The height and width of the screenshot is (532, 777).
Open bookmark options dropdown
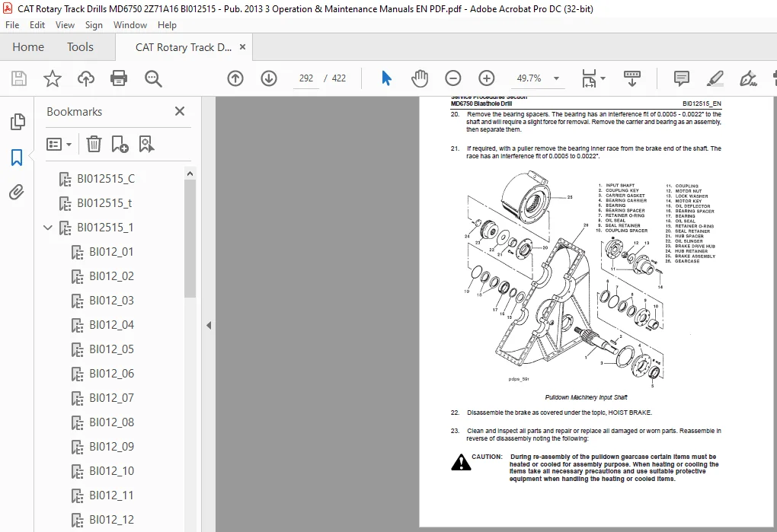coord(59,144)
